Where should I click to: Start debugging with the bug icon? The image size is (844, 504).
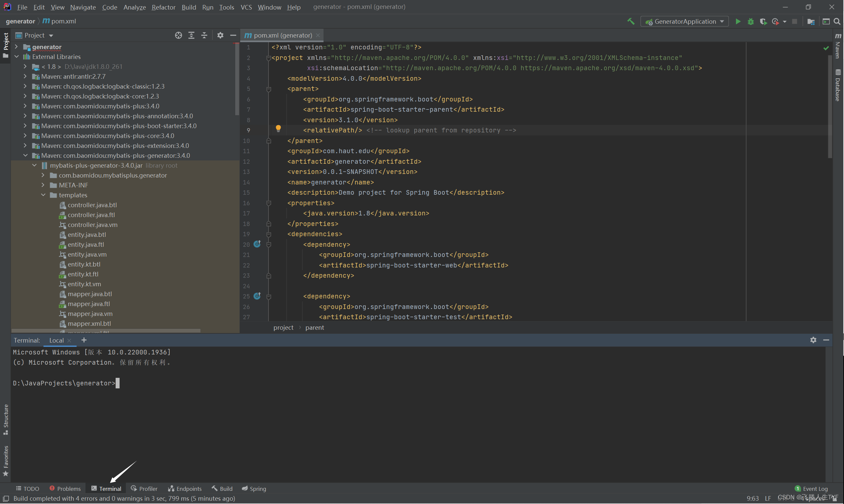click(750, 21)
